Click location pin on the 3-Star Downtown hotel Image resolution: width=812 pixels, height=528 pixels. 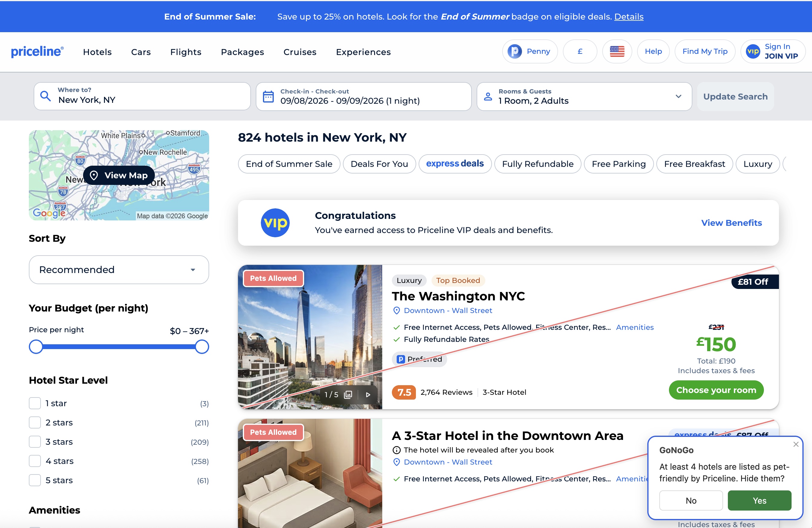click(x=396, y=462)
